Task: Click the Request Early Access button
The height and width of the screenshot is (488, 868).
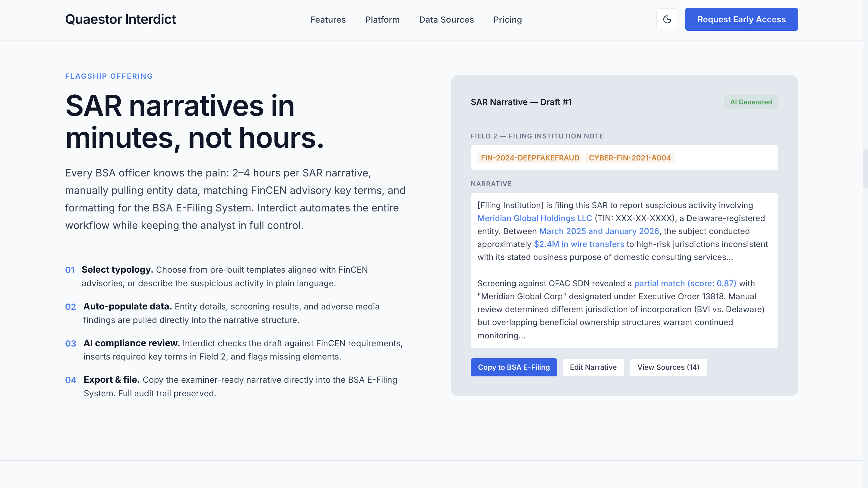Action: pos(741,19)
